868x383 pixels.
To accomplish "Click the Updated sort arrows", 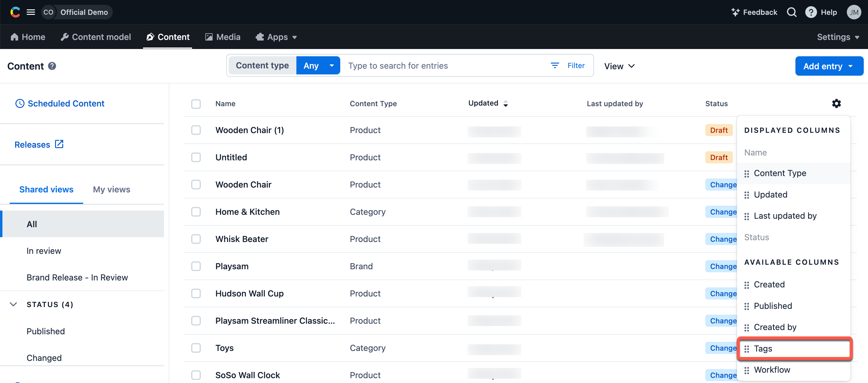I will tap(505, 104).
